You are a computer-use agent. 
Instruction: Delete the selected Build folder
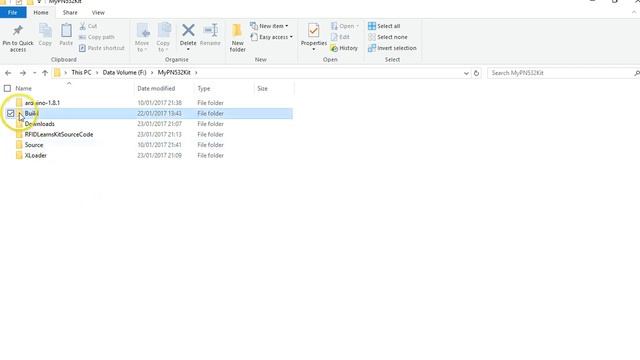[x=188, y=34]
